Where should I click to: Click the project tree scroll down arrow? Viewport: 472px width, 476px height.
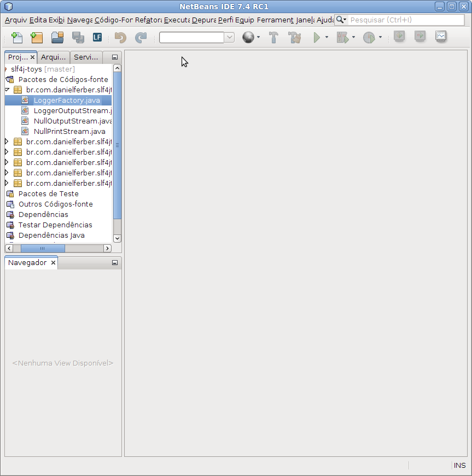click(117, 238)
